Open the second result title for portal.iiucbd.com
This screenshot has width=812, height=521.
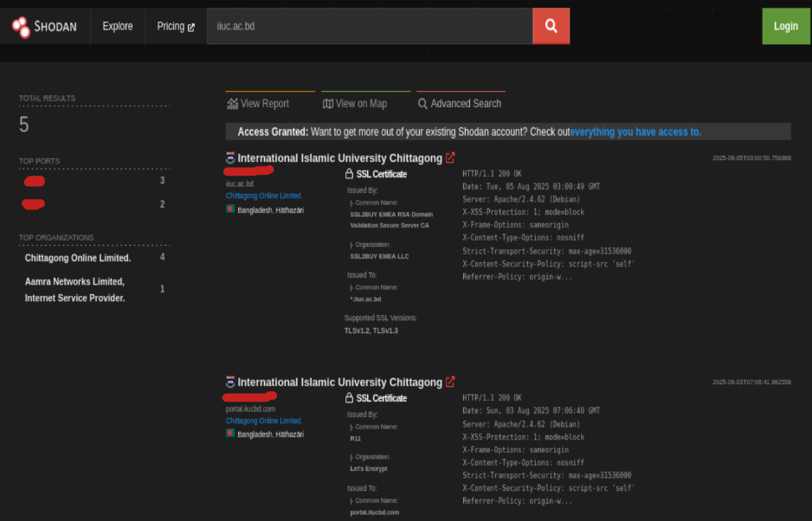[x=339, y=383]
